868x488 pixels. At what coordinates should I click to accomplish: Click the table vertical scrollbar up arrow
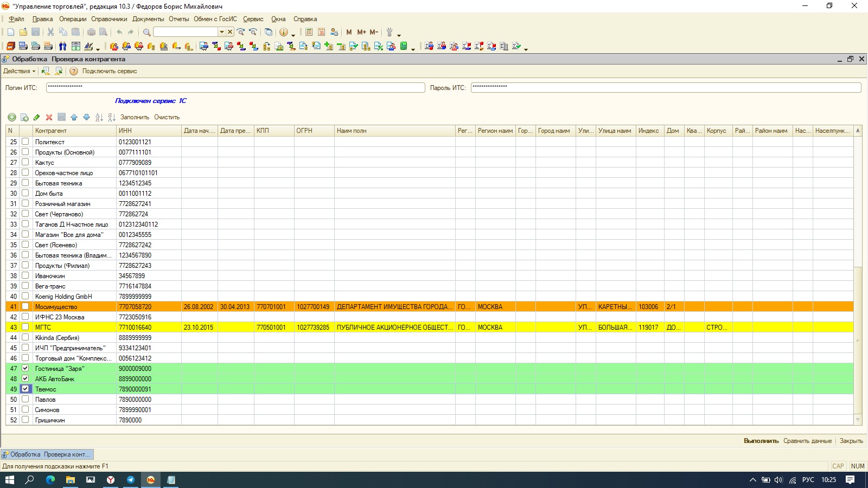[x=858, y=131]
